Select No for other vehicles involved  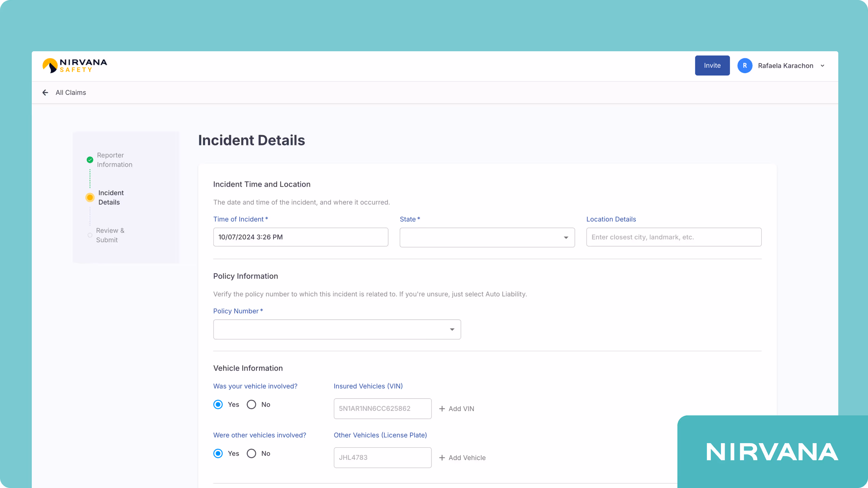pyautogui.click(x=251, y=453)
